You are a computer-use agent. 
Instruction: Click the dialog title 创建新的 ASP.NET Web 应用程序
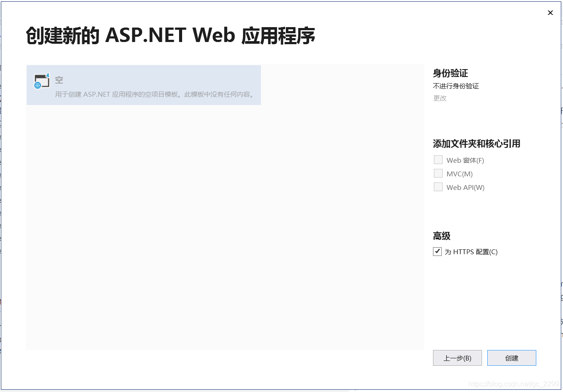pyautogui.click(x=171, y=36)
